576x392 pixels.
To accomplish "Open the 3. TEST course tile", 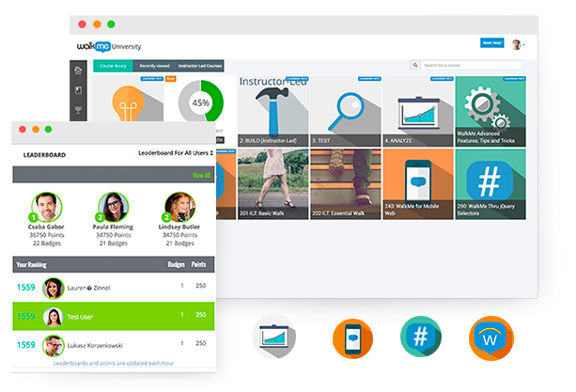I will coord(345,112).
